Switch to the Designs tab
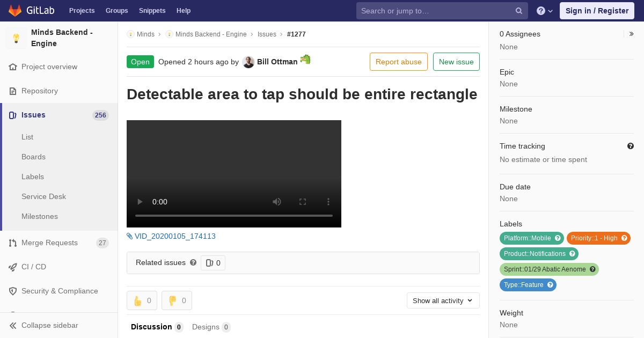Image resolution: width=644 pixels, height=338 pixels. pyautogui.click(x=211, y=327)
